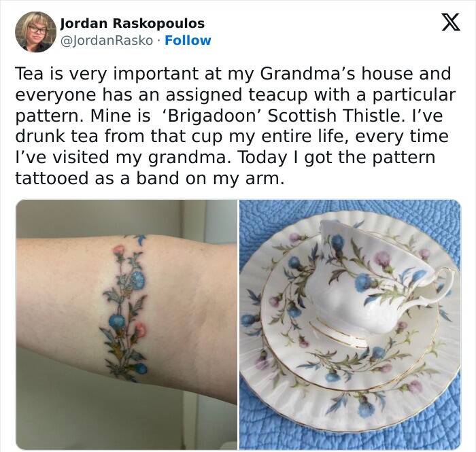Open the teacup and saucer photo

350,324
